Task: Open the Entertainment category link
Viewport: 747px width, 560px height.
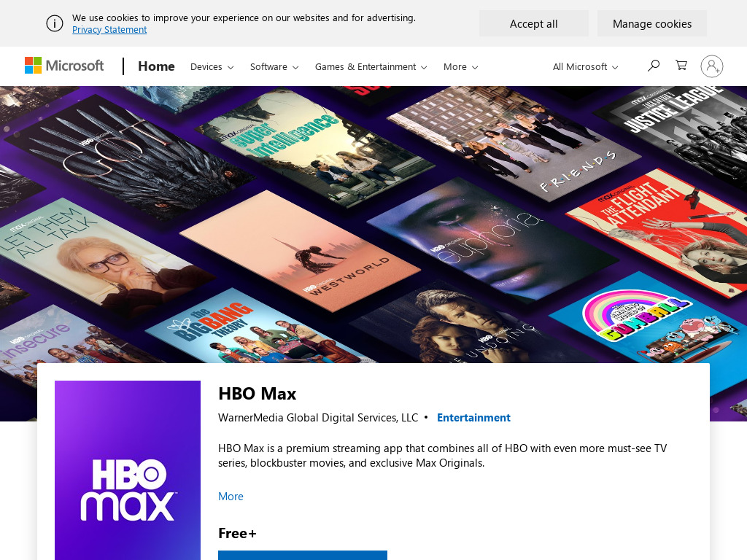Action: [x=473, y=418]
